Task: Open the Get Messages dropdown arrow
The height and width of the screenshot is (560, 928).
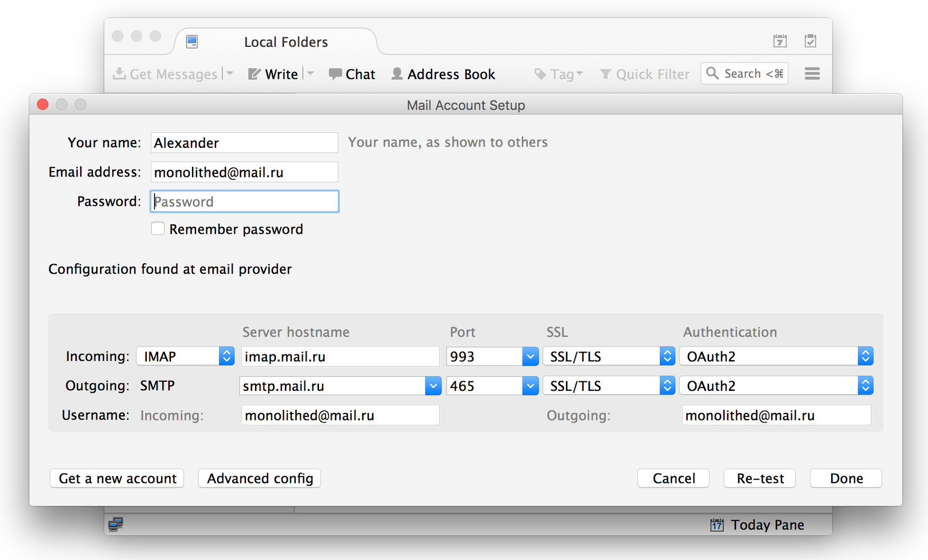Action: 230,73
